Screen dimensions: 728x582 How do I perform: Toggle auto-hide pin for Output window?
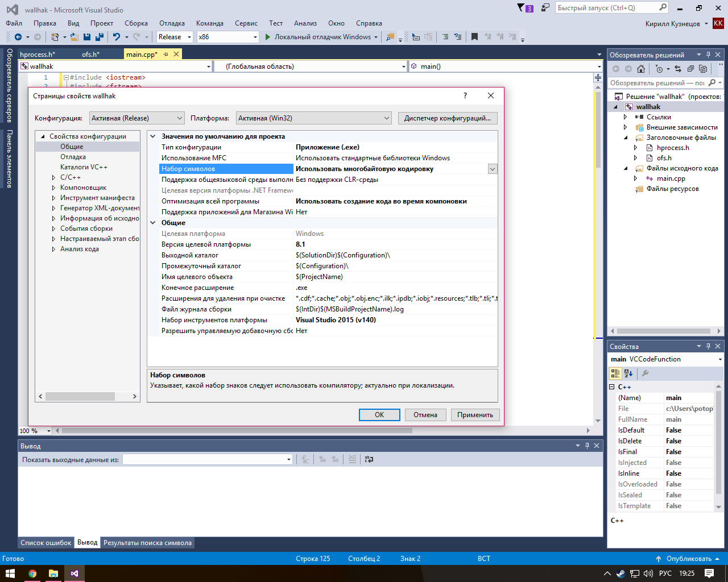pyautogui.click(x=587, y=446)
